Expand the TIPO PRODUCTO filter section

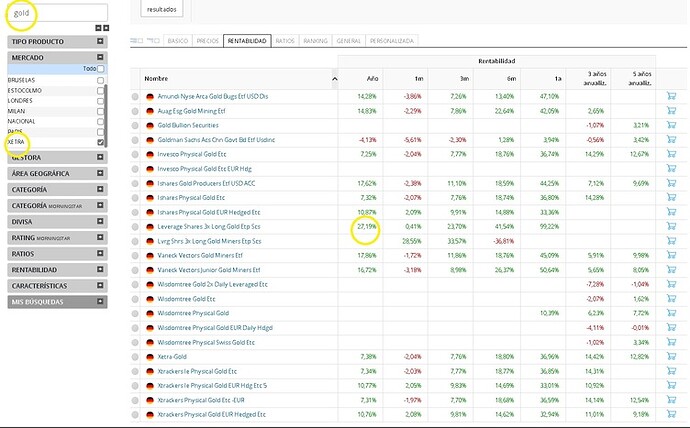coord(57,41)
